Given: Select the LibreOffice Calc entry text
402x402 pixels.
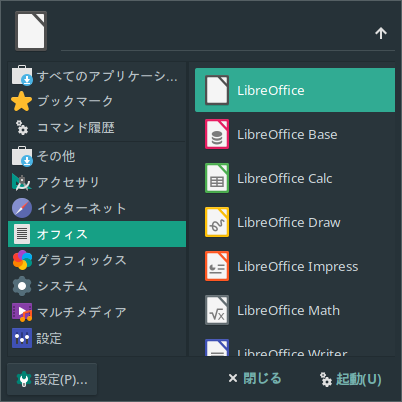Looking at the screenshot, I should pos(284,178).
